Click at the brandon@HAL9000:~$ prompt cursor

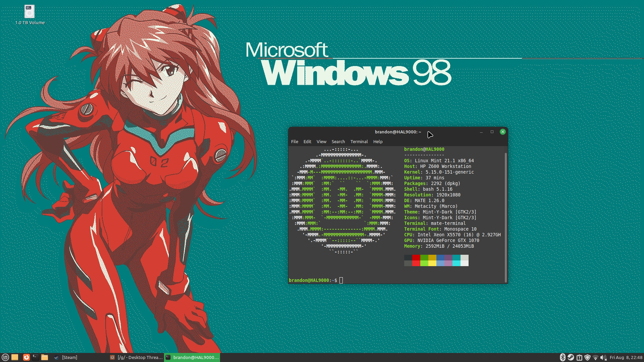(341, 280)
